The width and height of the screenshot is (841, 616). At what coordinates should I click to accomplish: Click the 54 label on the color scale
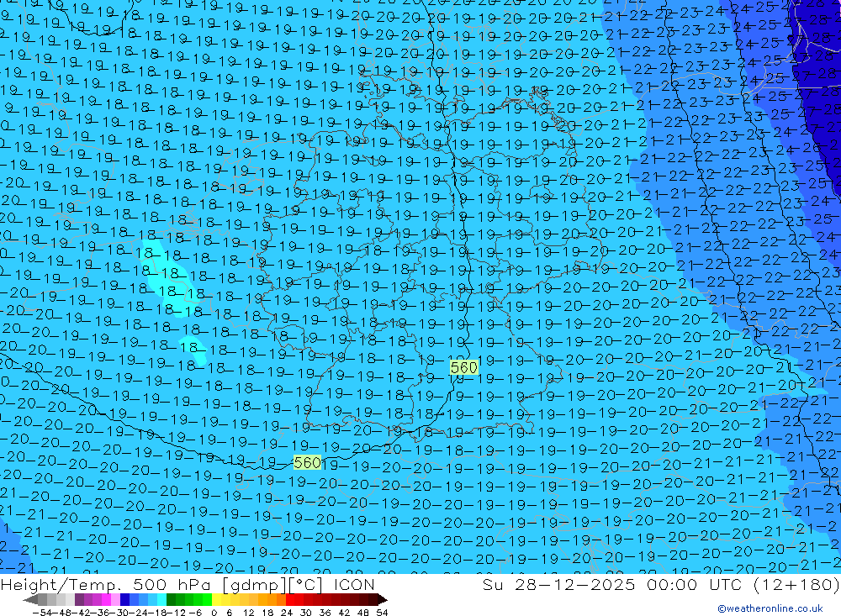(x=382, y=613)
